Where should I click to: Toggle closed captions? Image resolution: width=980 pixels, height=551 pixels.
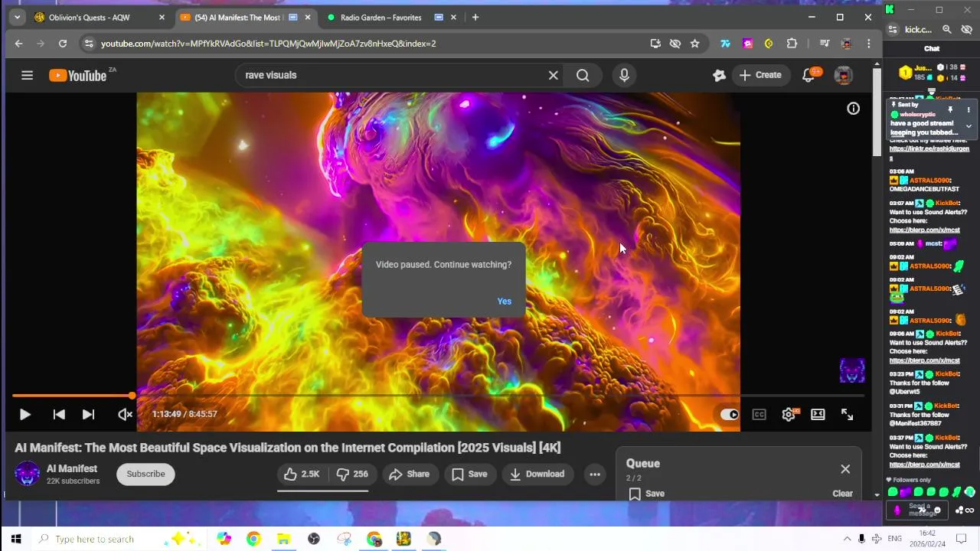[x=759, y=414]
